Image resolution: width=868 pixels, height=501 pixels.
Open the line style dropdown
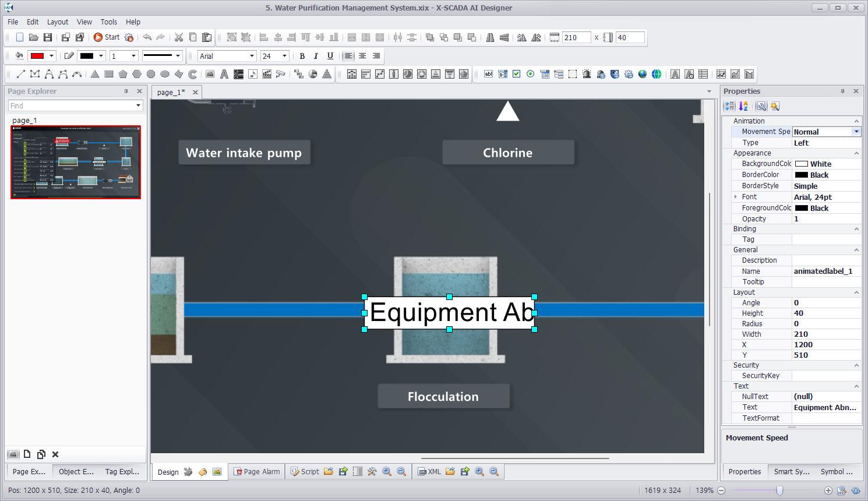point(178,56)
